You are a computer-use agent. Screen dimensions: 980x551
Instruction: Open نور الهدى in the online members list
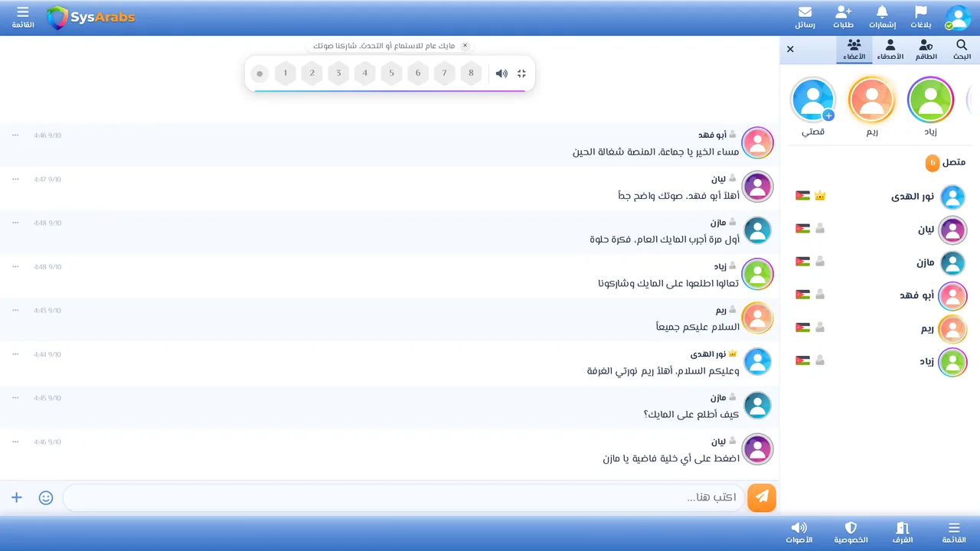(880, 197)
